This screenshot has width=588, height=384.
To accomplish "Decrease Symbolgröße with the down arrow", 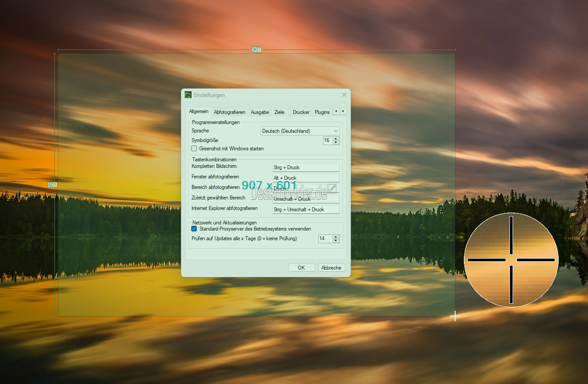I will pyautogui.click(x=336, y=142).
